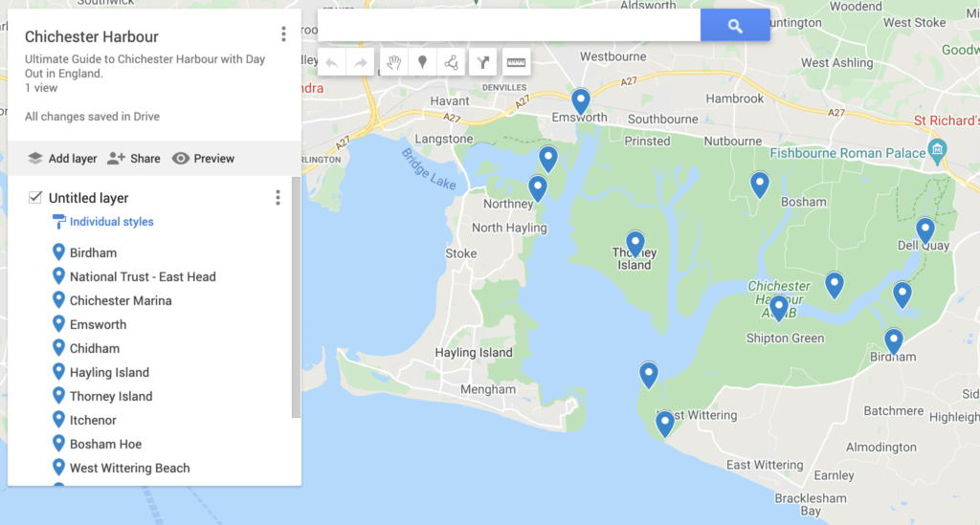This screenshot has height=525, width=980.
Task: Select Itchenor in the layer list
Action: [x=93, y=420]
